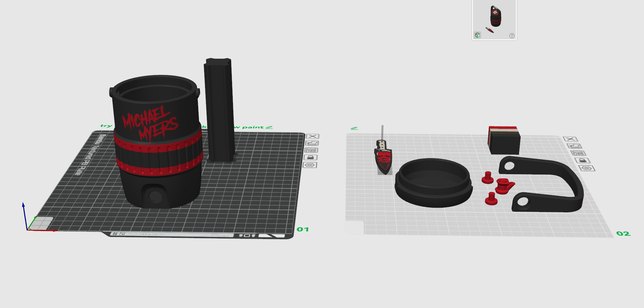Open plate 01 settings hexagon icon
This screenshot has height=308, width=644.
(310, 165)
